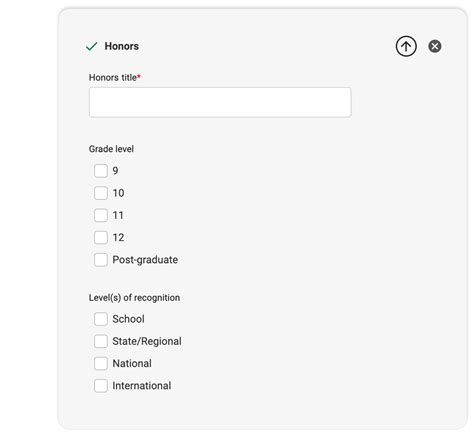Click the National label text
Image resolution: width=474 pixels, height=442 pixels.
[x=132, y=363]
